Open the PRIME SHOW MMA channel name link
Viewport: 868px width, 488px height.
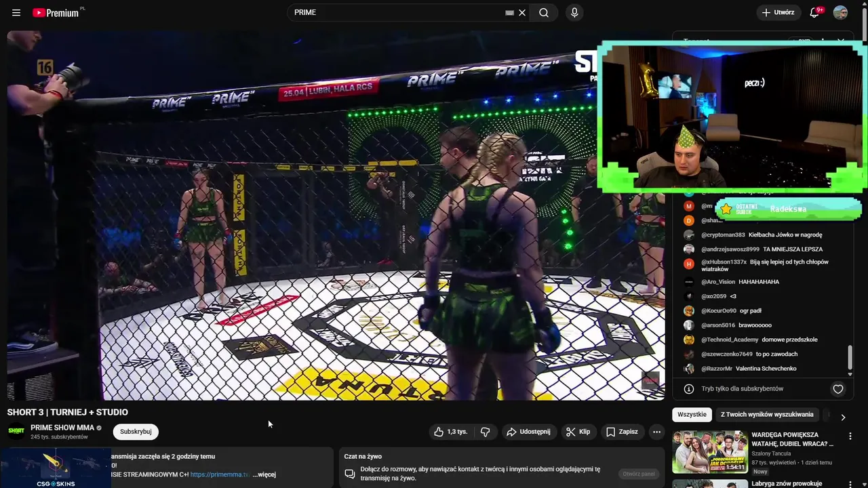tap(62, 428)
